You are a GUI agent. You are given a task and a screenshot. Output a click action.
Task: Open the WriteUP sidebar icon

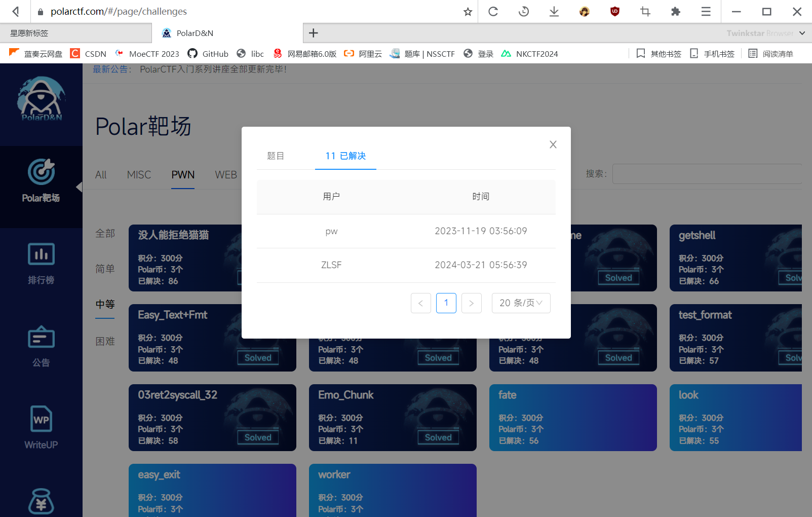[x=41, y=420]
